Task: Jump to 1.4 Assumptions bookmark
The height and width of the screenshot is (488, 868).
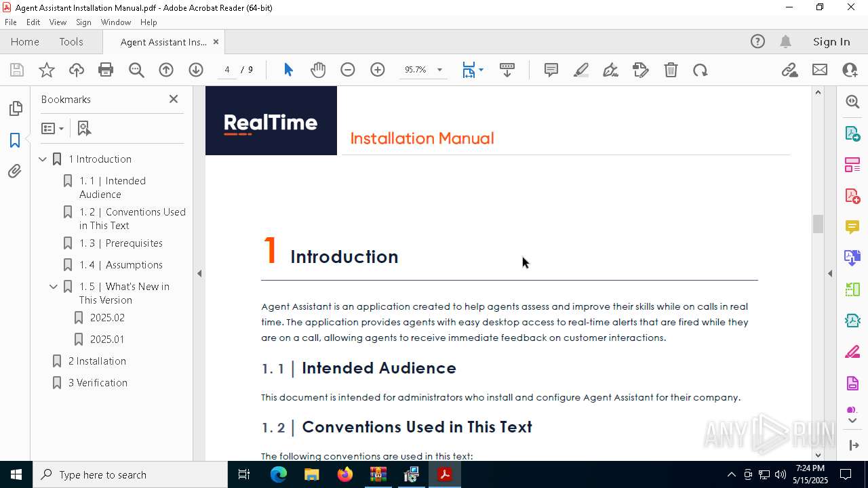Action: [x=121, y=265]
